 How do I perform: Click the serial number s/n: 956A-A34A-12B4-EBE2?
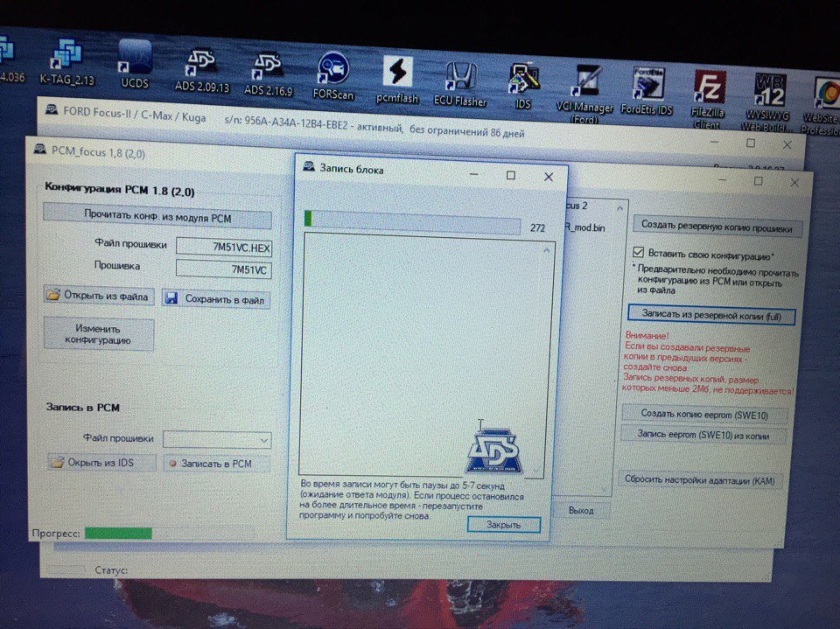click(x=286, y=123)
